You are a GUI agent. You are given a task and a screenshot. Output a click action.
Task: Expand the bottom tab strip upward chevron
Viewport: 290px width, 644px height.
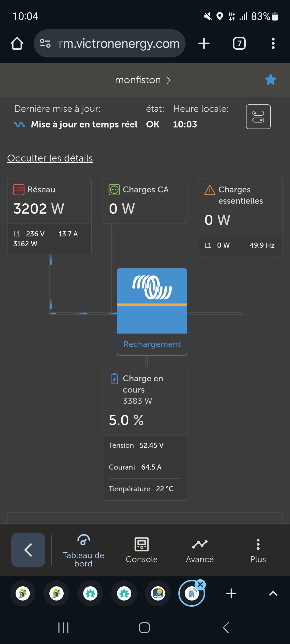coord(273,594)
